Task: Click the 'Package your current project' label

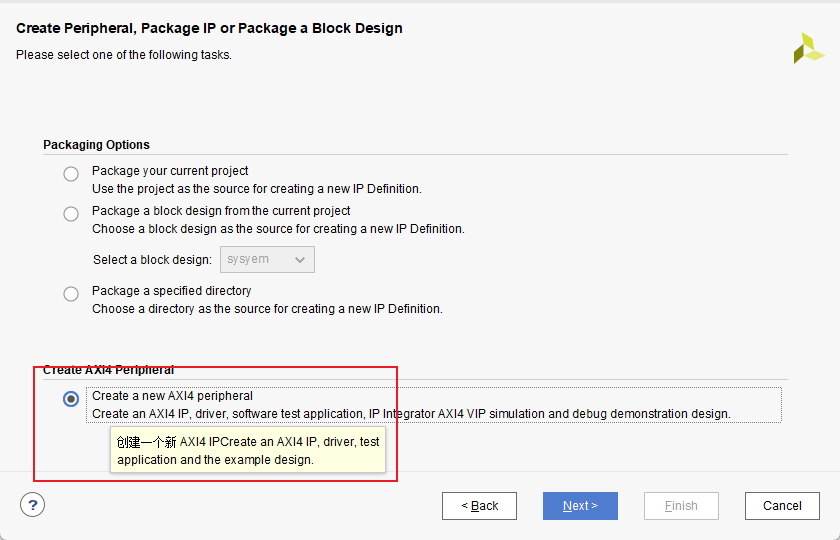Action: tap(170, 171)
